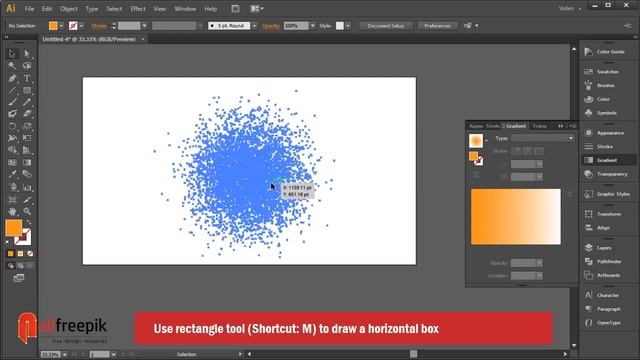Image resolution: width=640 pixels, height=360 pixels.
Task: Set Color fill mode button
Action: [x=11, y=254]
